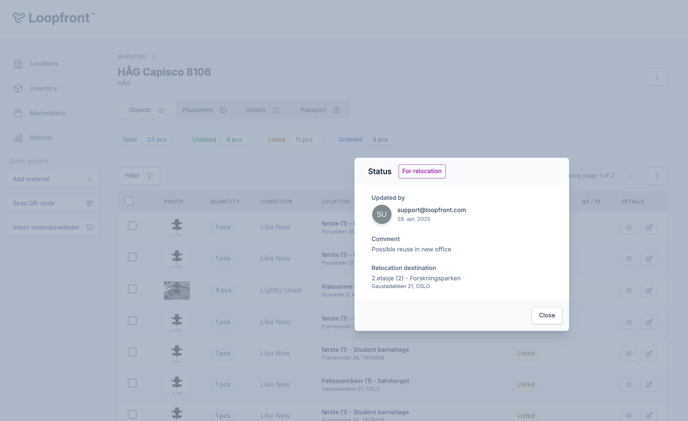
Task: Edit first row using pencil icon
Action: (649, 227)
